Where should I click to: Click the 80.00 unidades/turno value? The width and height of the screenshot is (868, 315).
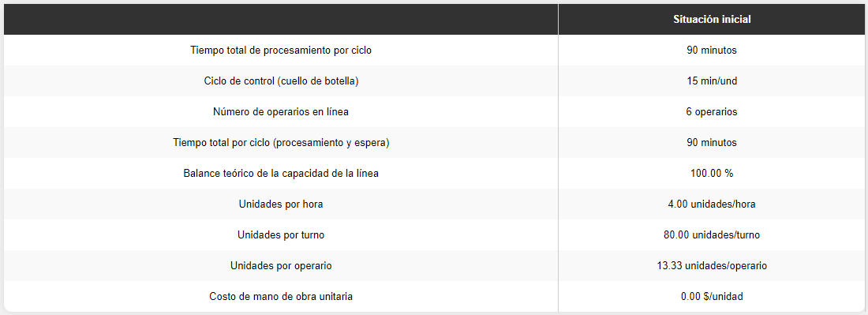coord(711,234)
